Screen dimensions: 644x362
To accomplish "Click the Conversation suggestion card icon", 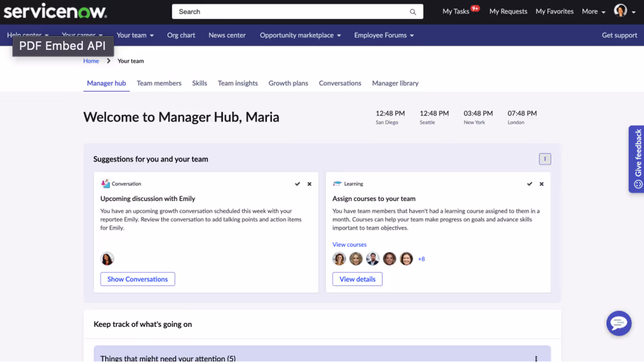I will pos(106,183).
